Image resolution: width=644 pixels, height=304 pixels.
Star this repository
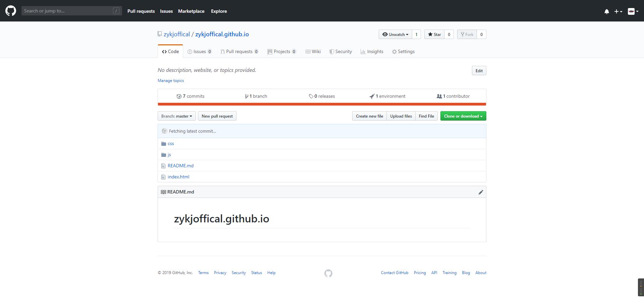(x=434, y=34)
